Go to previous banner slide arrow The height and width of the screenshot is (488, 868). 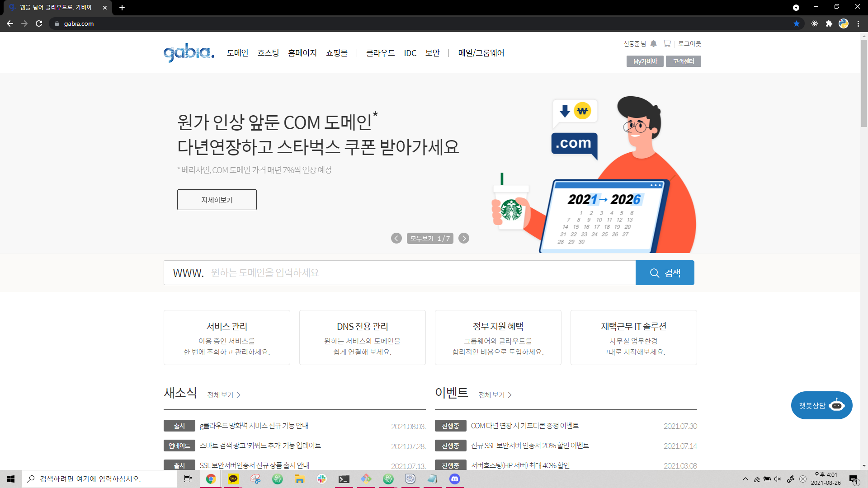coord(396,238)
